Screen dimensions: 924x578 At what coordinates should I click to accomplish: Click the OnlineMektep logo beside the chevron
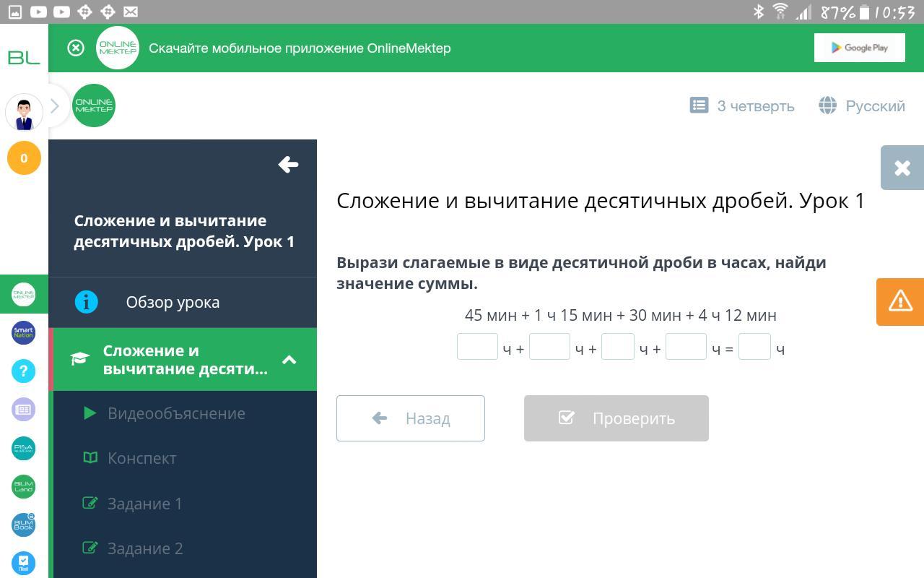tap(94, 105)
